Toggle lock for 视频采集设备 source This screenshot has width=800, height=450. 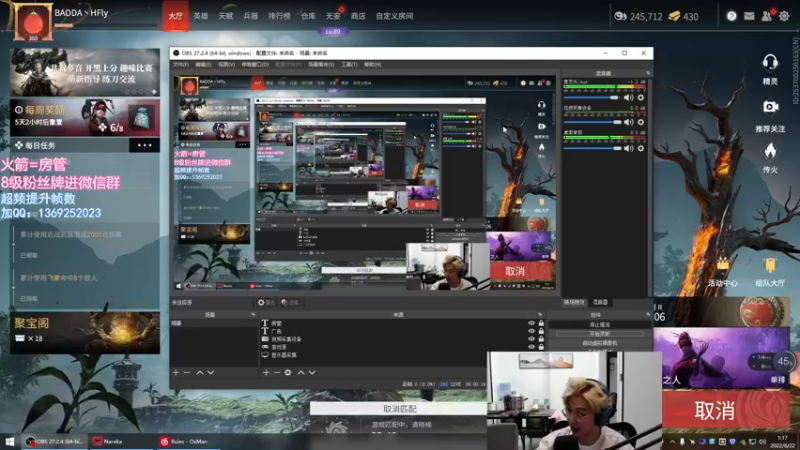click(x=541, y=338)
